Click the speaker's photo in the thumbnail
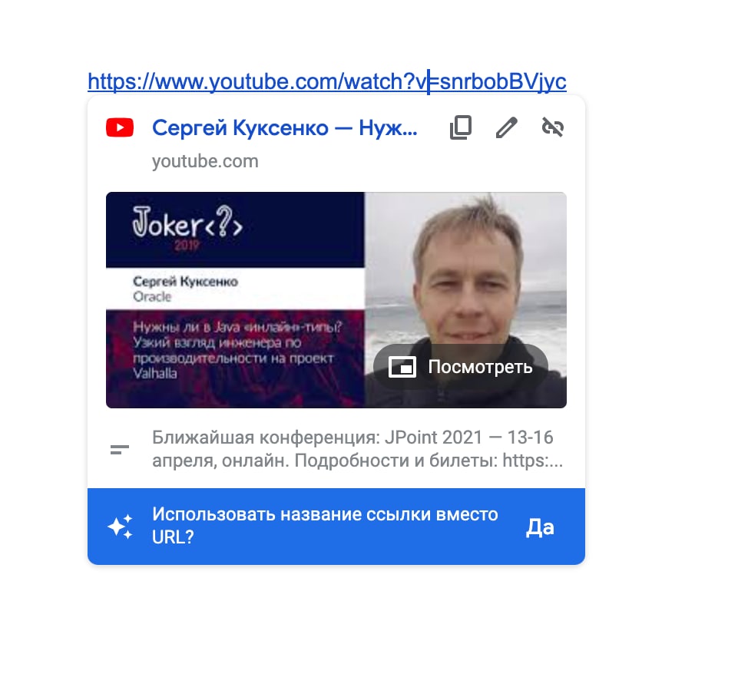Image resolution: width=748 pixels, height=700 pixels. point(465,300)
